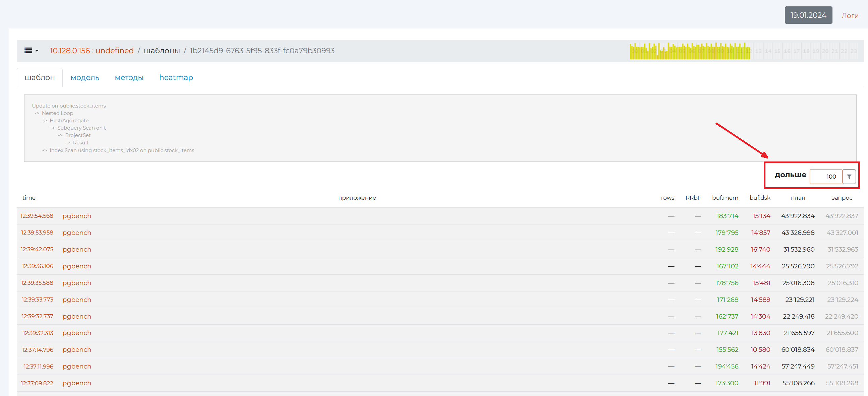Click шаблоны in the breadcrumb
This screenshot has height=396, width=868.
tap(162, 51)
